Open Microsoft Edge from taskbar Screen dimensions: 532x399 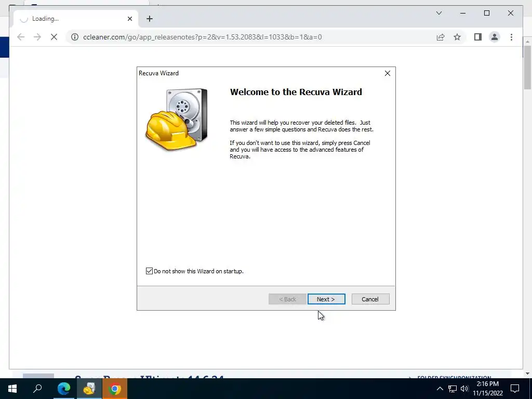63,389
